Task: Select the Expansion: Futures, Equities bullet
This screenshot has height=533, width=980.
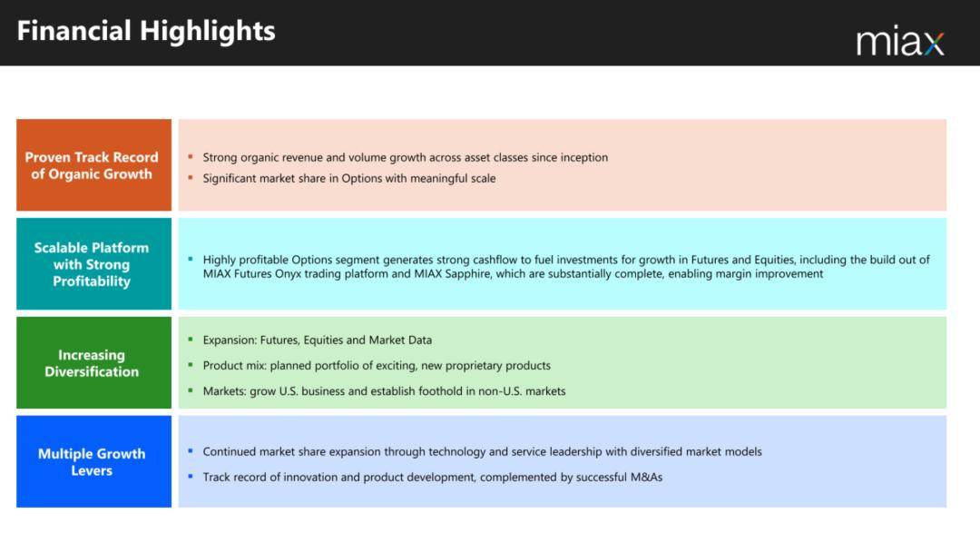Action: pyautogui.click(x=317, y=340)
